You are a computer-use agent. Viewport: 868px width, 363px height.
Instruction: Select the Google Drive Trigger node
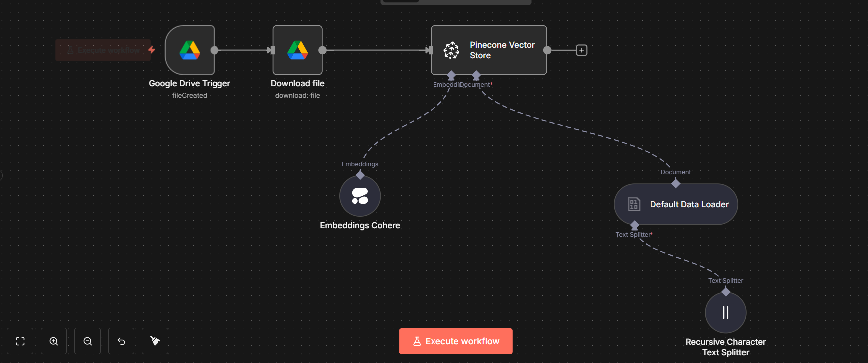190,50
